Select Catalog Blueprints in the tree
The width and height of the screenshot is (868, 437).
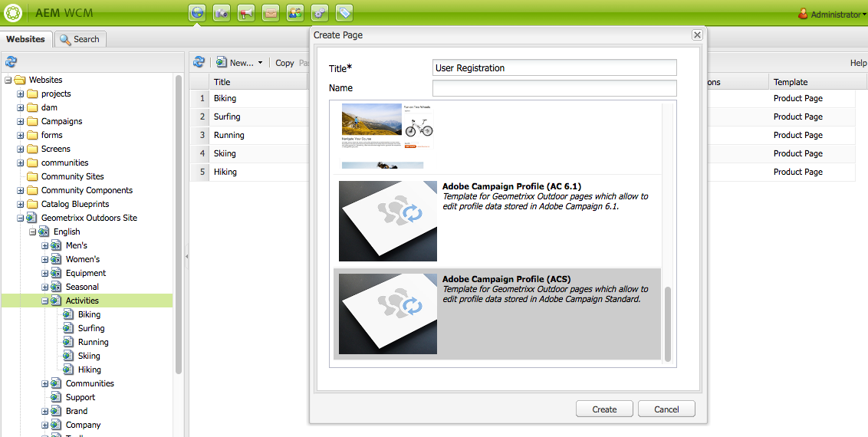tap(74, 204)
